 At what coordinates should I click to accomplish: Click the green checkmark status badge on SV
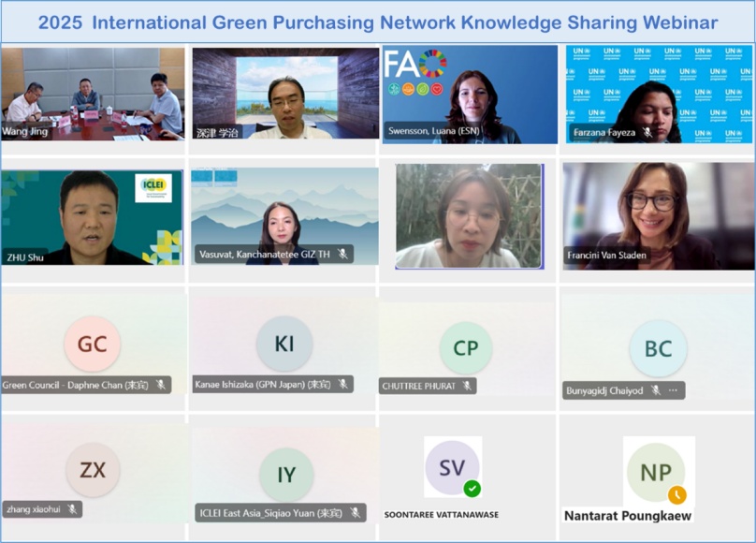tap(472, 488)
